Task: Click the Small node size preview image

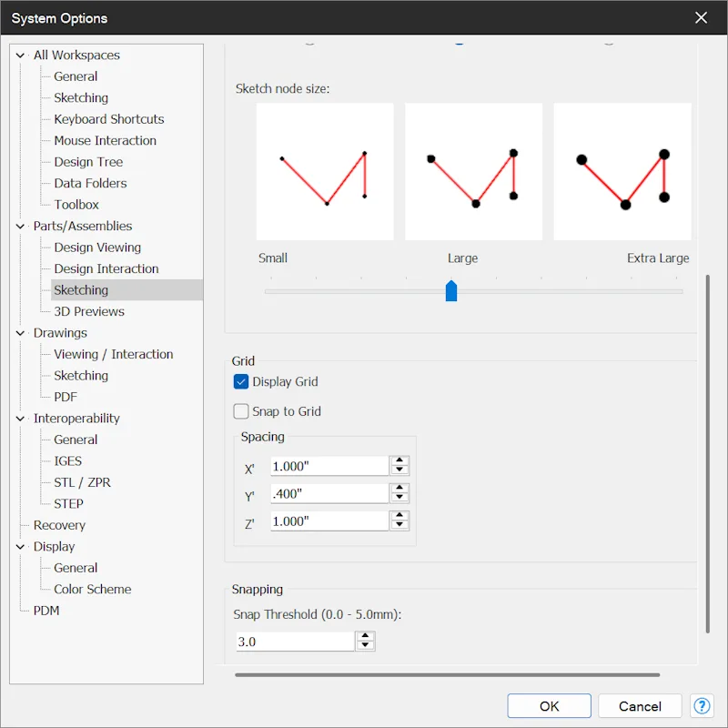Action: click(325, 172)
